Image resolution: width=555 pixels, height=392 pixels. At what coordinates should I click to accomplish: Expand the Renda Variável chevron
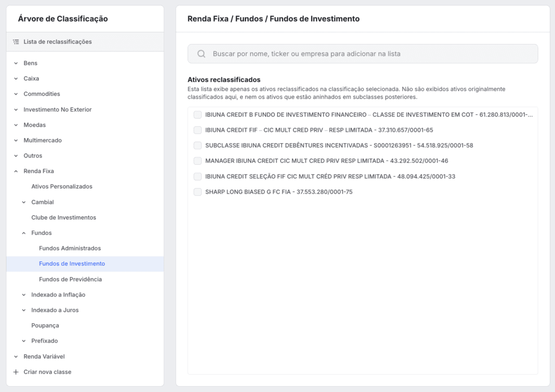(x=16, y=357)
